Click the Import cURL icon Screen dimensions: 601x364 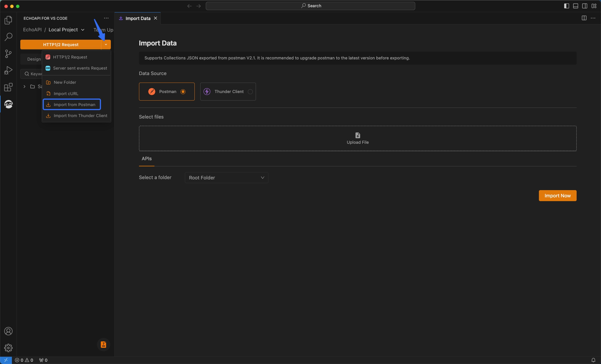pyautogui.click(x=48, y=93)
